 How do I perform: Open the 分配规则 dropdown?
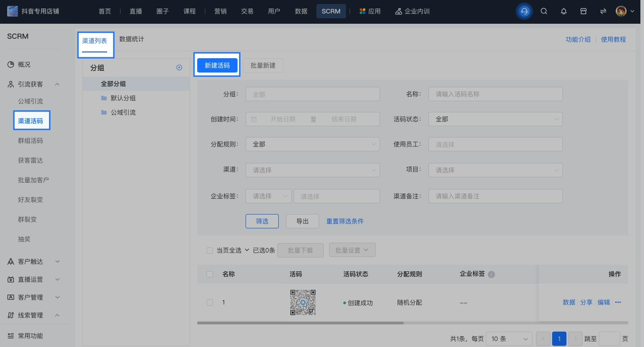[313, 144]
